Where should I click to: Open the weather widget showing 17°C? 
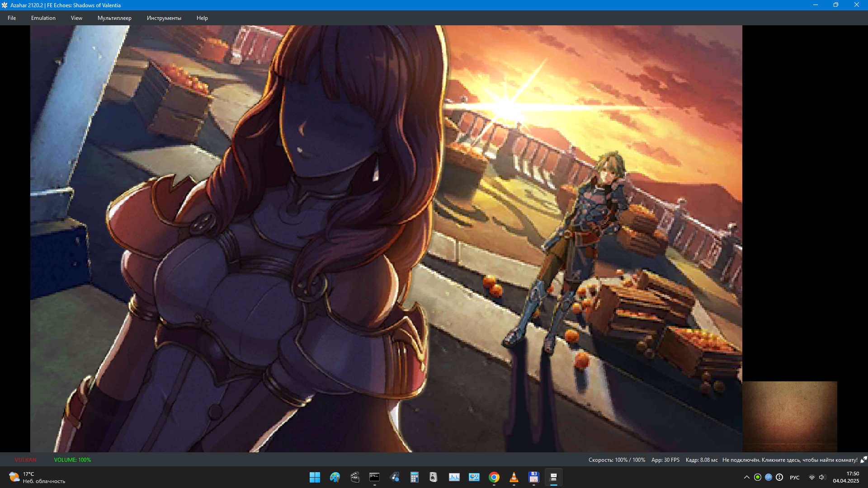pyautogui.click(x=37, y=477)
